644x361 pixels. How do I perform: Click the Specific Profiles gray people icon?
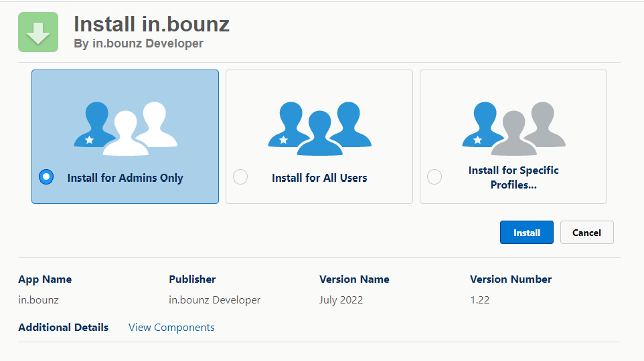[514, 128]
